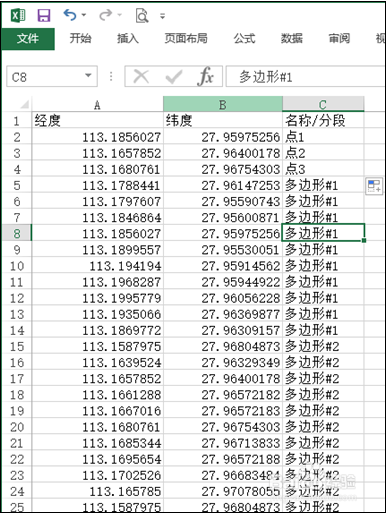This screenshot has width=386, height=515.
Task: Select cell with 27.96572188
Action: click(x=223, y=459)
